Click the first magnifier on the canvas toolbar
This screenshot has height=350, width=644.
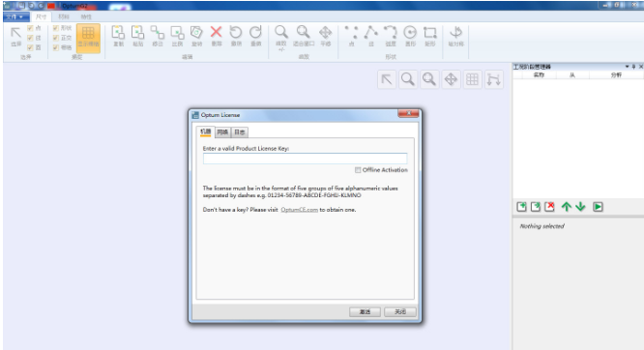tap(408, 79)
